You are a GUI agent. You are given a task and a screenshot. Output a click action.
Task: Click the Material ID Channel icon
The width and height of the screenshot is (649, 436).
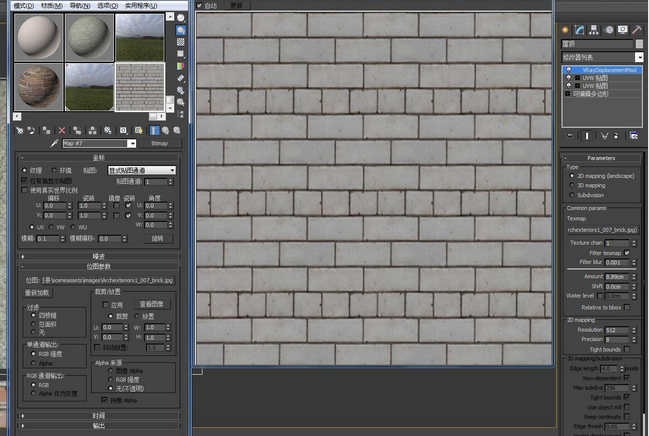pyautogui.click(x=123, y=131)
